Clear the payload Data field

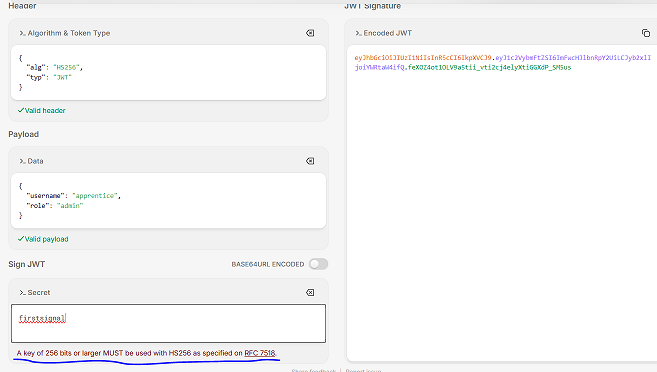tap(310, 161)
